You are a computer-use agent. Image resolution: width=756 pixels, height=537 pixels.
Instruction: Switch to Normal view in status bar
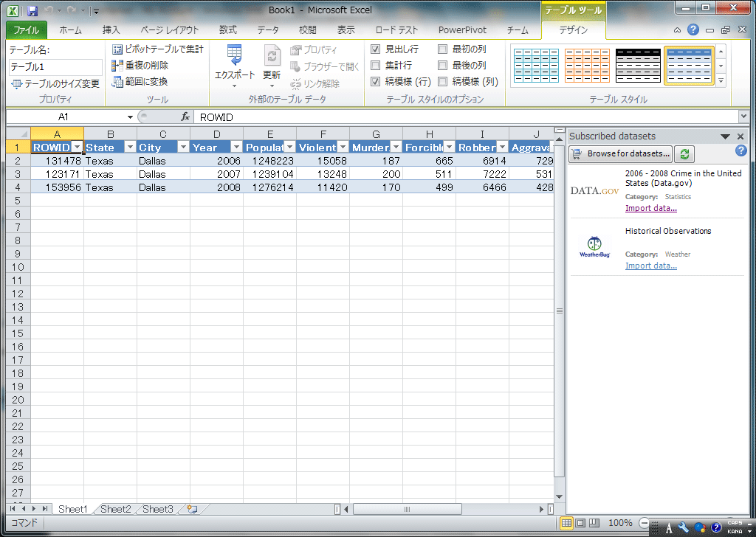(x=566, y=523)
